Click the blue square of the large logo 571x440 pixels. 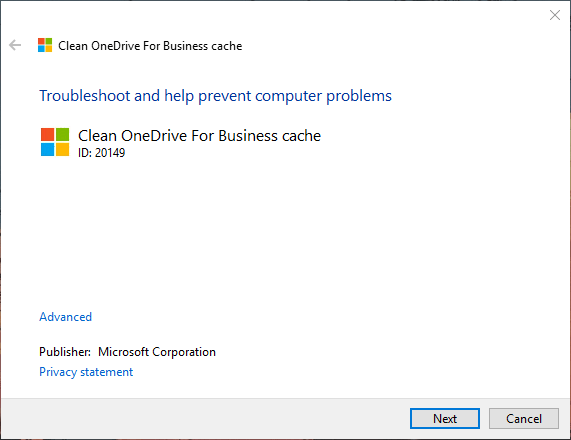47,149
